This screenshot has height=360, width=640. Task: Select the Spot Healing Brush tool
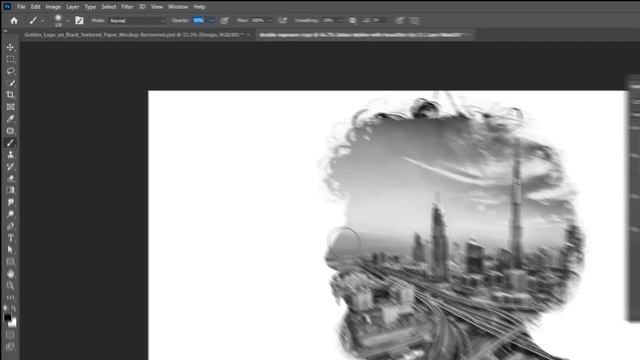tap(11, 131)
